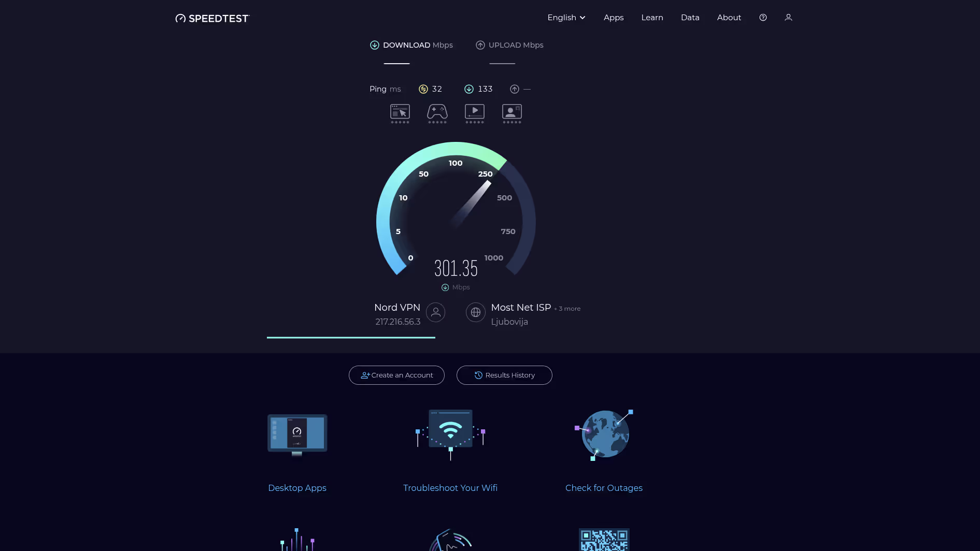Select the web browsing experience icon

(400, 113)
